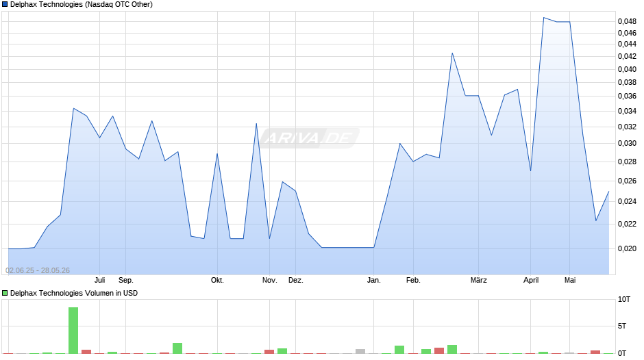The image size is (644, 360).
Task: Click the 0,022 price axis value
Action: point(627,224)
